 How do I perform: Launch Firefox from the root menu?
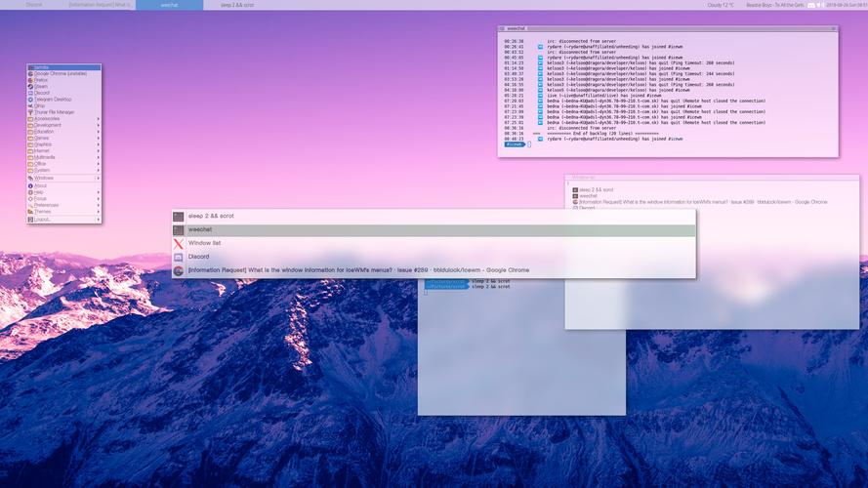63,80
